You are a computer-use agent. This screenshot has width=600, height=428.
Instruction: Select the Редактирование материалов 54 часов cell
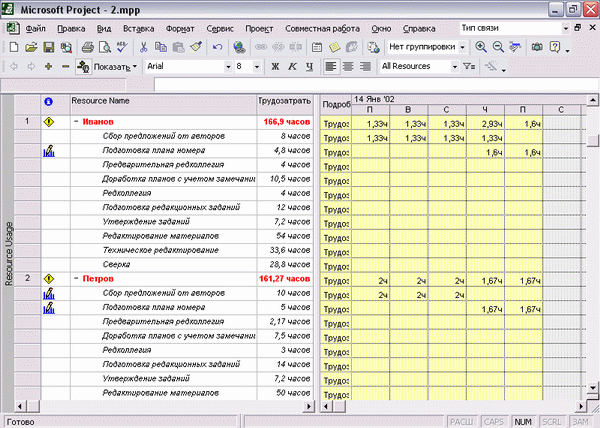(x=285, y=236)
